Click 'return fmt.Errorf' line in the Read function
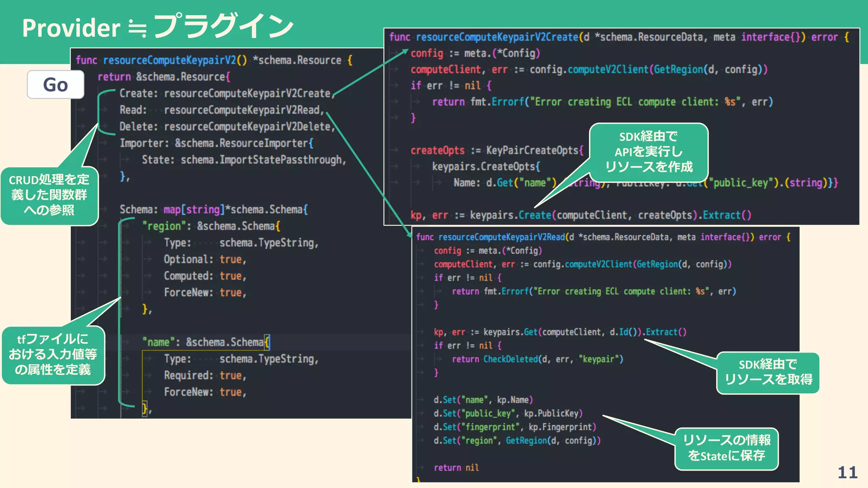 594,291
